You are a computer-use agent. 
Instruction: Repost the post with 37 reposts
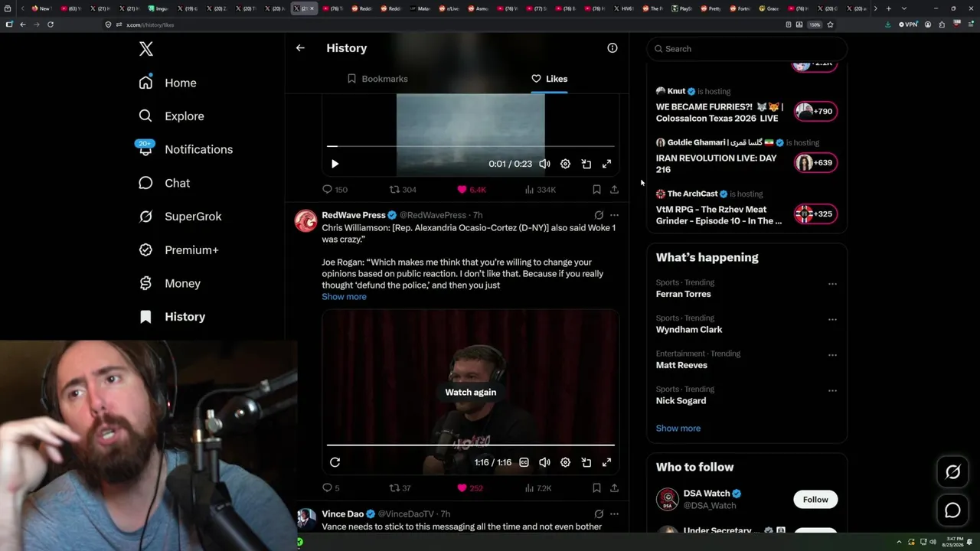(x=400, y=488)
